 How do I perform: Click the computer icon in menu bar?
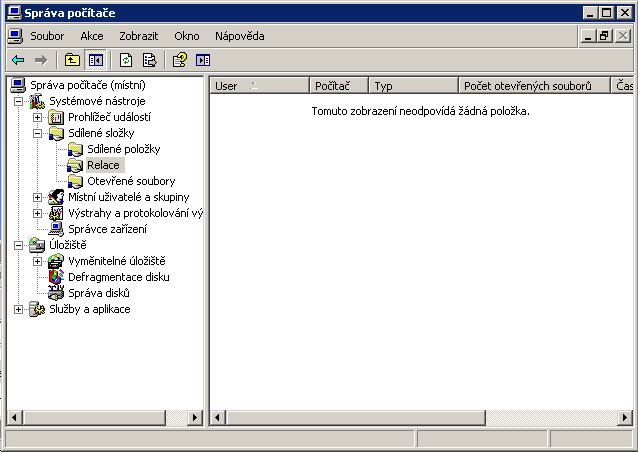tap(15, 36)
